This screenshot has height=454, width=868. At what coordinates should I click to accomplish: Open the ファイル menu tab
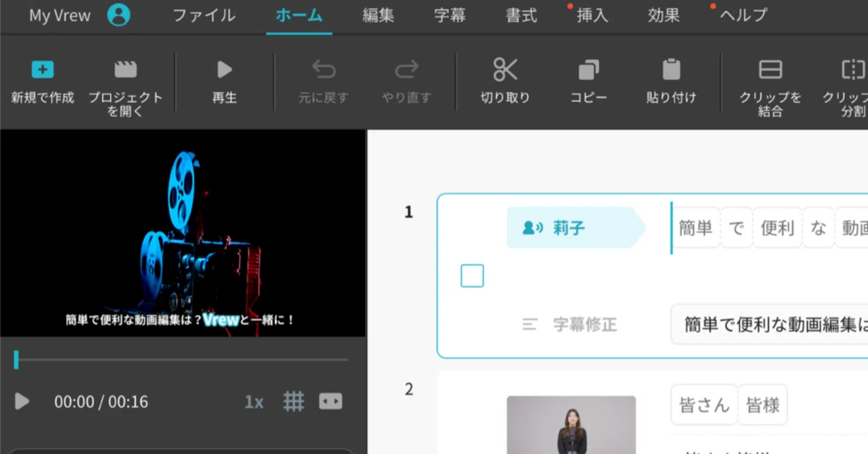[204, 15]
